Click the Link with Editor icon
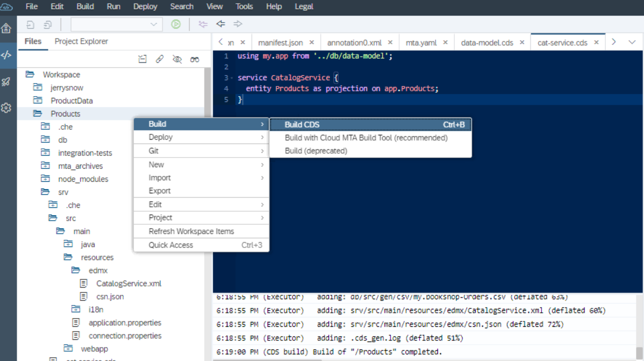644x361 pixels. tap(160, 59)
